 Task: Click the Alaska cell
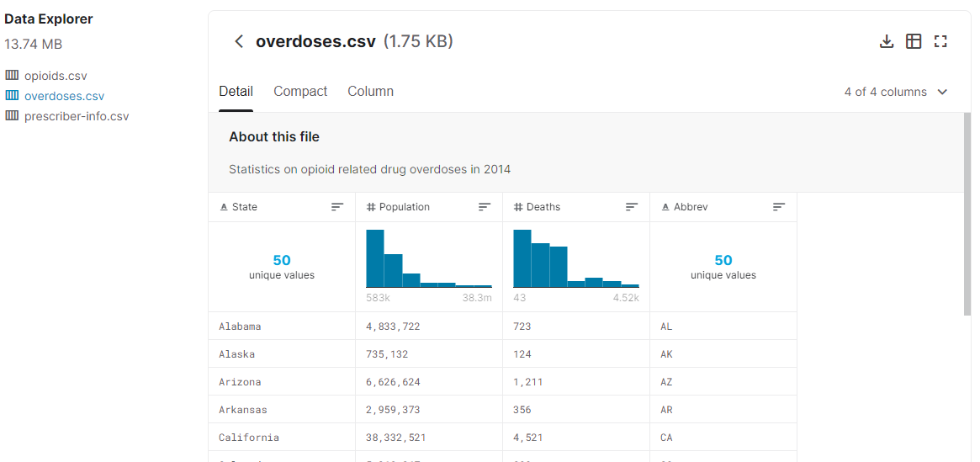tap(282, 353)
